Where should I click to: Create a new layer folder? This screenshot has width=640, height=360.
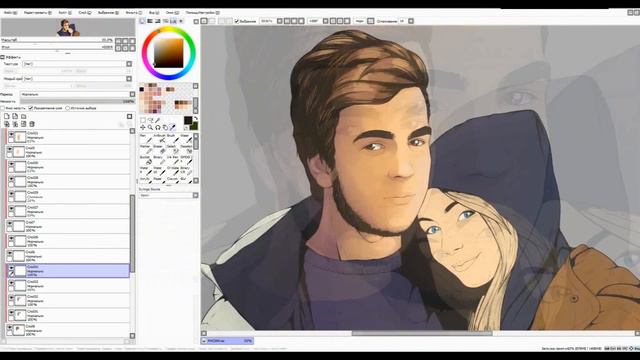click(24, 116)
